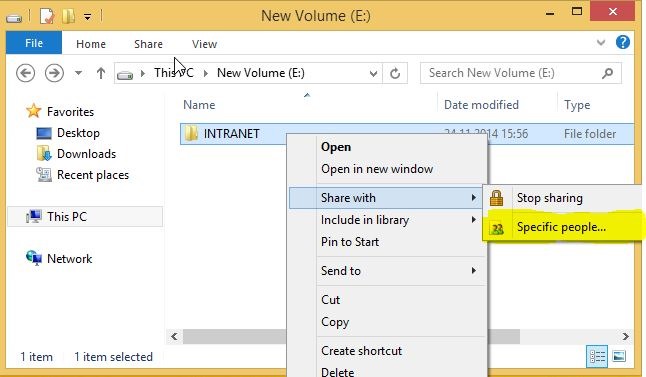646x377 pixels.
Task: Open the Send to submenu
Action: click(386, 271)
